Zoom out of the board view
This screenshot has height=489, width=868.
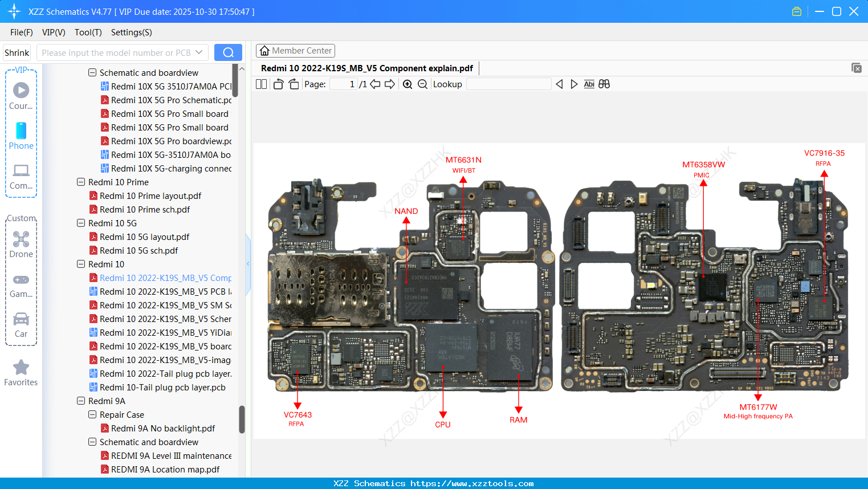[x=423, y=84]
